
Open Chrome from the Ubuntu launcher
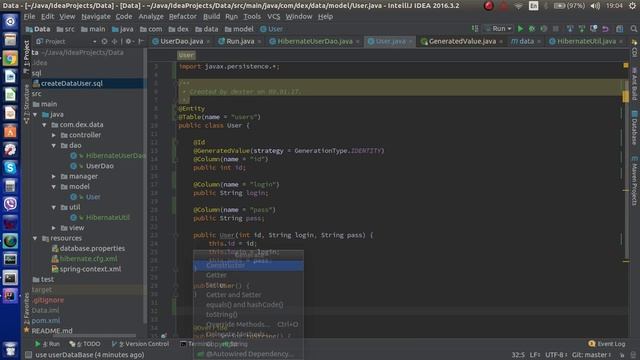(10, 59)
